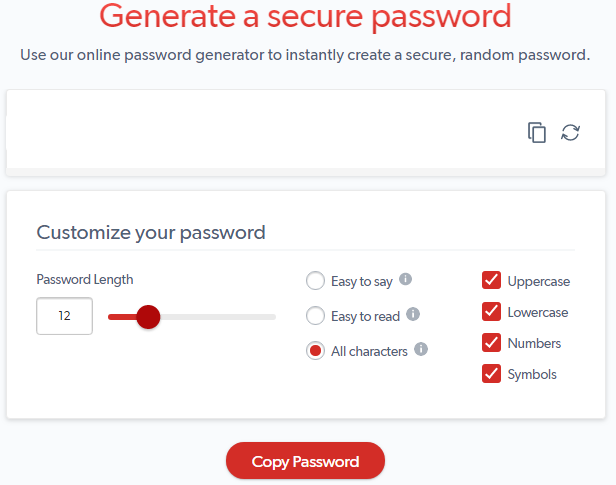Click the Symbols label text
Image resolution: width=616 pixels, height=485 pixels.
532,374
